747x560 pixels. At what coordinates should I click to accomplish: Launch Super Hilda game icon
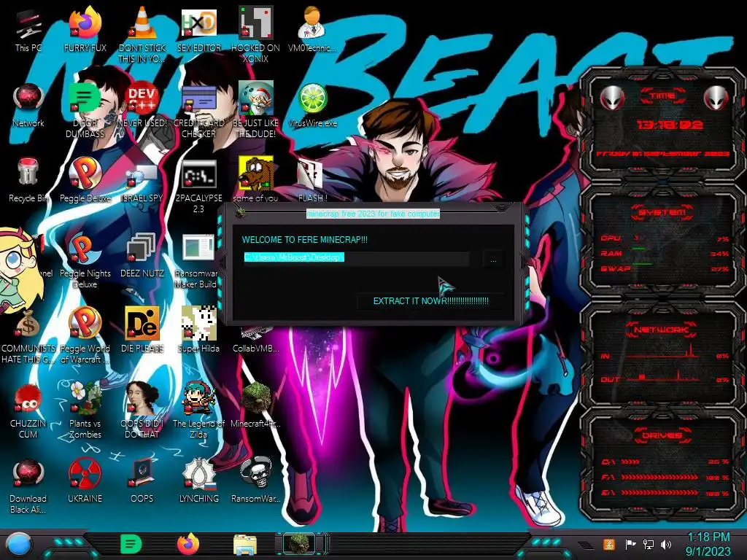pyautogui.click(x=198, y=330)
